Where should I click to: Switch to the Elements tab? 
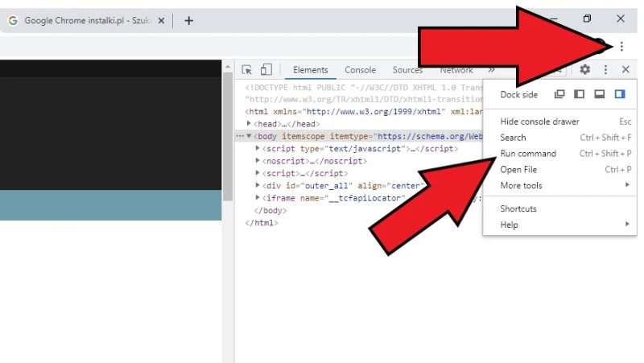[311, 70]
